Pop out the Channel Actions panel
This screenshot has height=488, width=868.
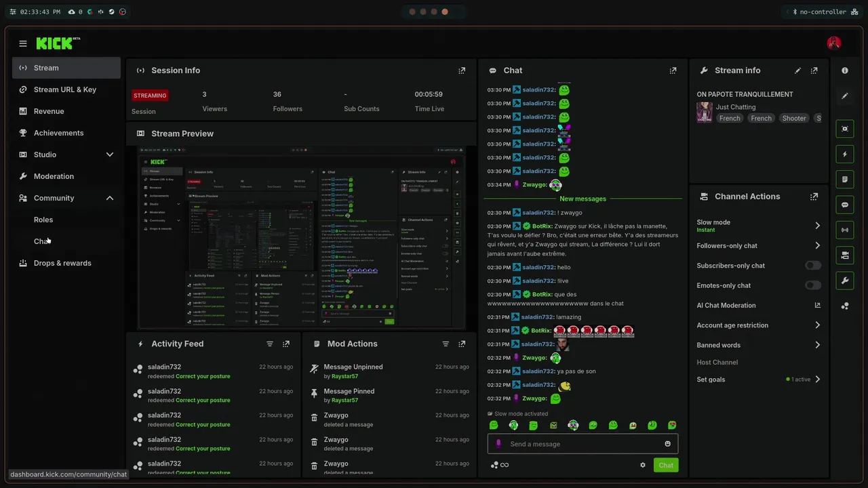[x=814, y=197]
